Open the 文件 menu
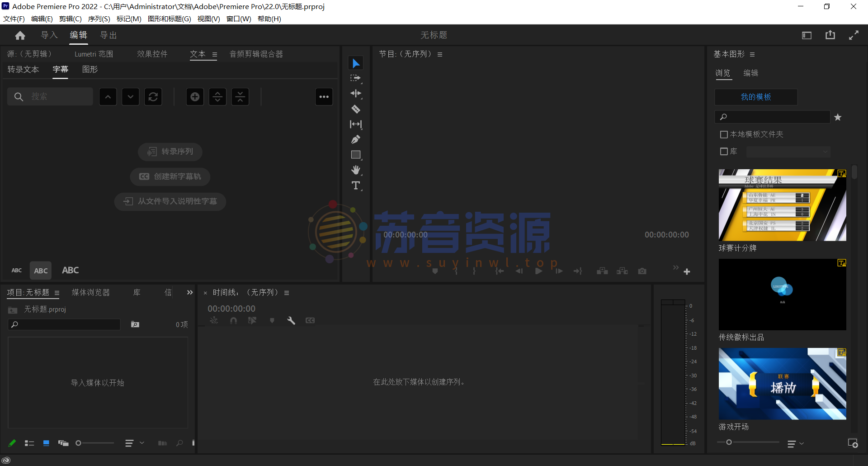Screen dimensions: 868x466 14,19
